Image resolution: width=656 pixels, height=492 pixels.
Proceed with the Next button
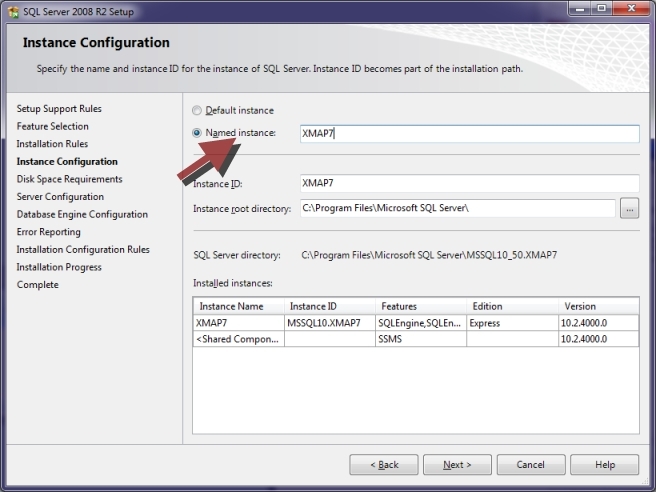457,465
